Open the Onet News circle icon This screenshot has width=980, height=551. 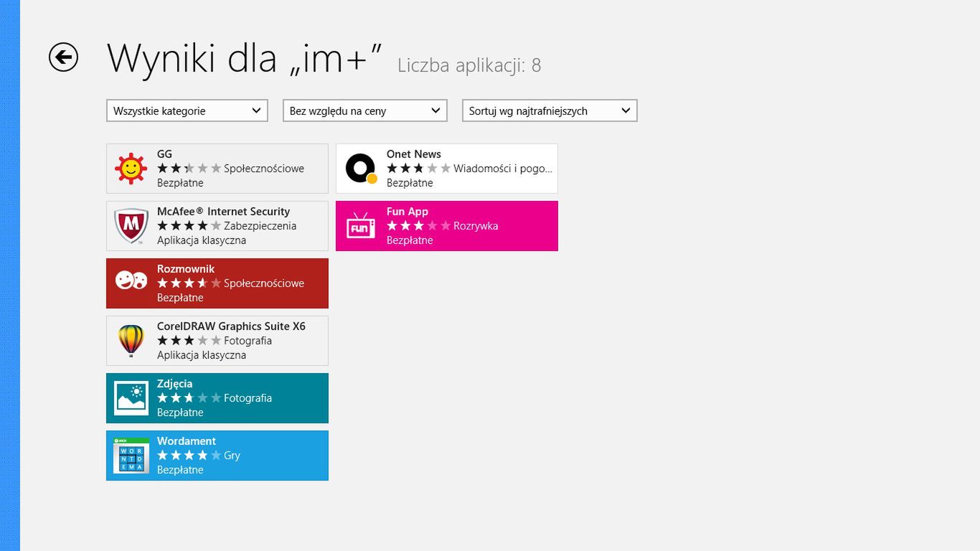[x=361, y=169]
